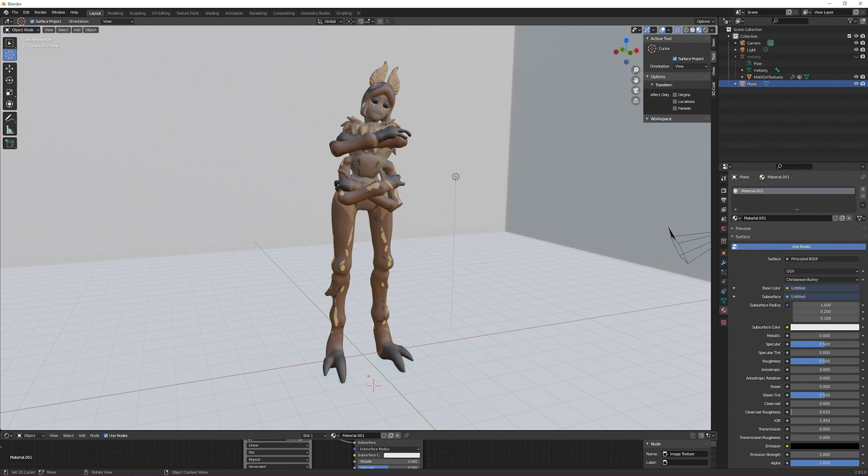868x476 pixels.
Task: Toggle Surface Project in Active Tool panel
Action: click(x=675, y=58)
